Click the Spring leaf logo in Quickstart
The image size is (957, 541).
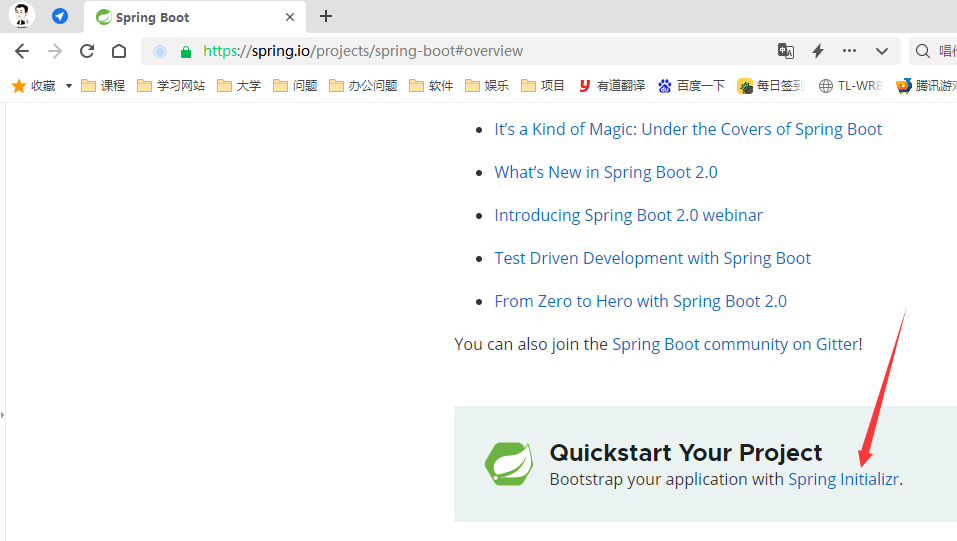[x=509, y=464]
